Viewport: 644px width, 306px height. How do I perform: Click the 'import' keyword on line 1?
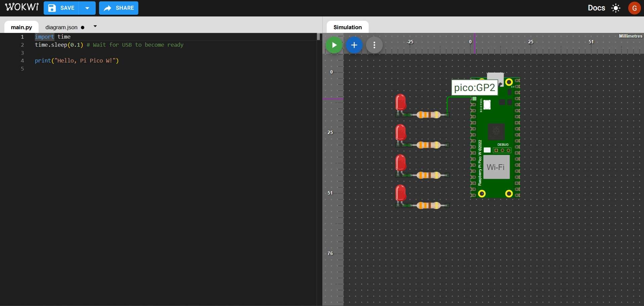pyautogui.click(x=44, y=37)
